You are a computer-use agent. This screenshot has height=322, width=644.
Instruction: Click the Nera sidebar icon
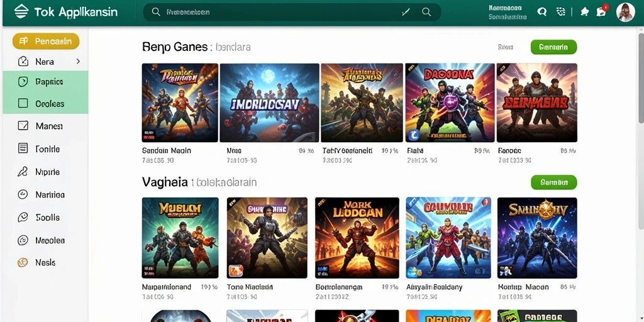[x=23, y=62]
